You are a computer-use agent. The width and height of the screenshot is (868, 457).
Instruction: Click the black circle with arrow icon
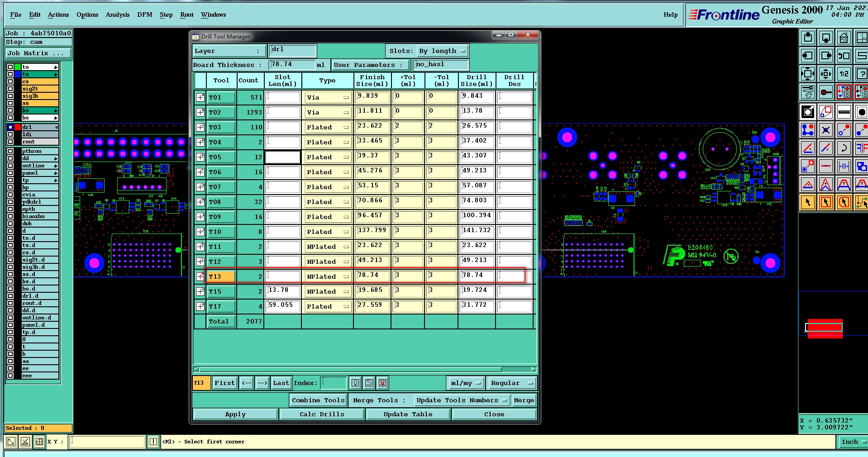[808, 112]
